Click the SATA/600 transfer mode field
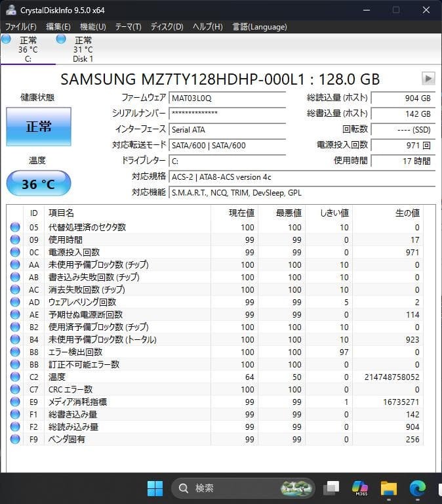This screenshot has height=504, width=442. coord(227,145)
